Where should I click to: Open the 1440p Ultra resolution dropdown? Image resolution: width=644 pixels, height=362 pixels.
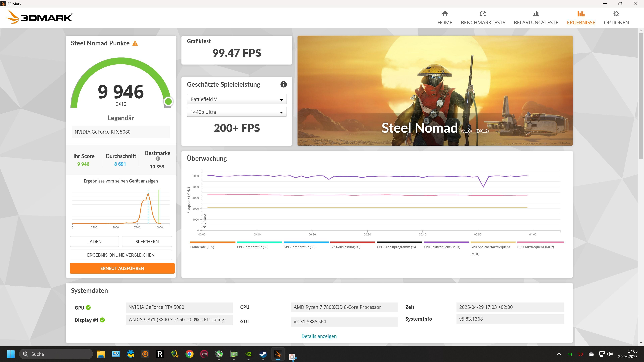(x=236, y=112)
